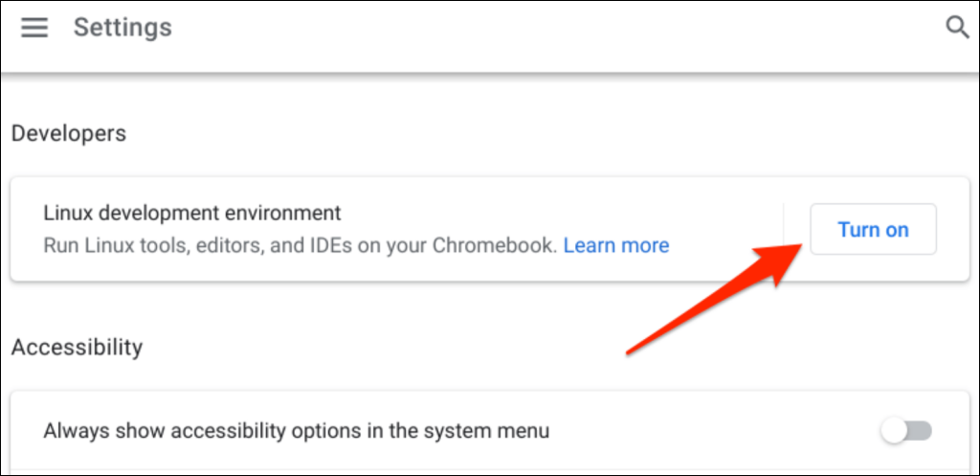
Task: Open the hamburger main menu
Action: click(34, 28)
